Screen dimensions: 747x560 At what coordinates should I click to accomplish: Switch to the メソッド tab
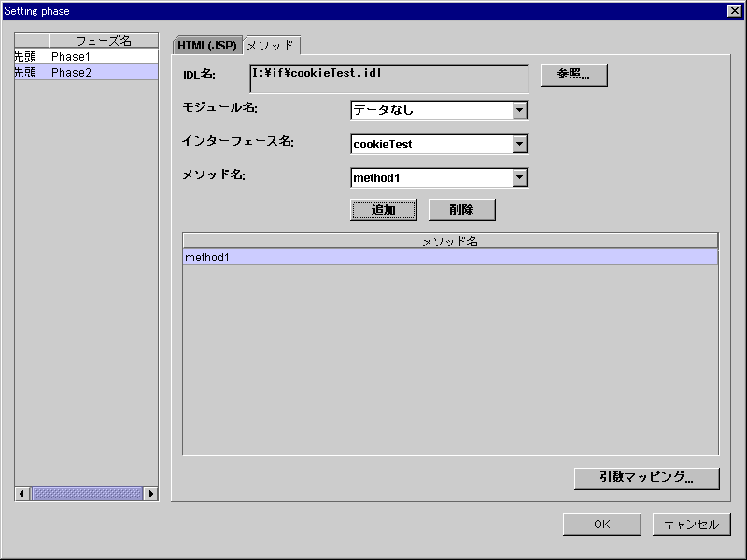pos(269,44)
